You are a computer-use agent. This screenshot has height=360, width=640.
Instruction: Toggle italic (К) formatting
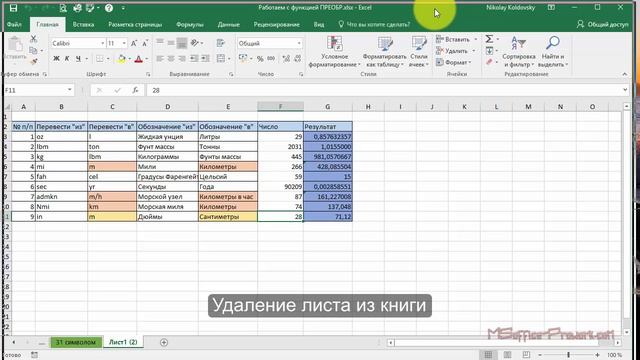coord(67,59)
